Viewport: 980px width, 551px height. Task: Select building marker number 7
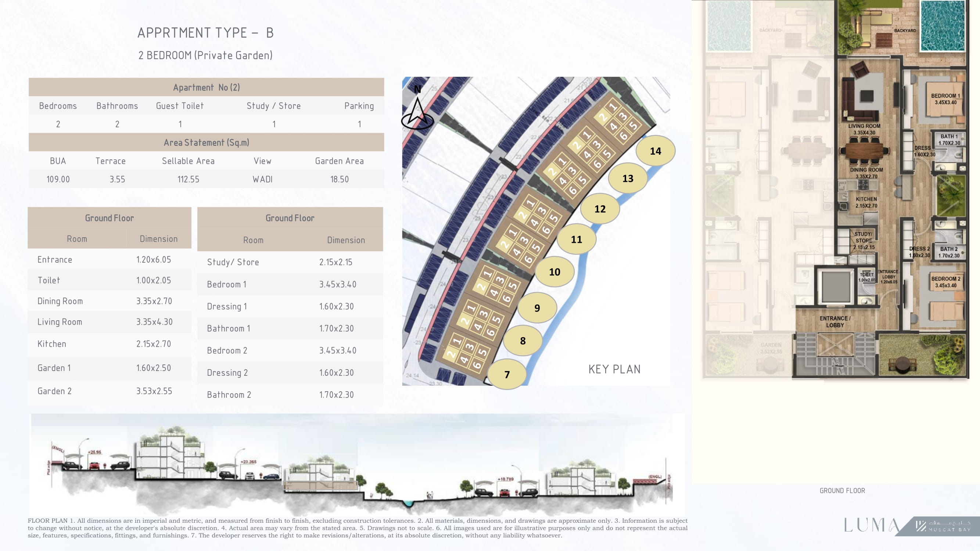click(507, 375)
